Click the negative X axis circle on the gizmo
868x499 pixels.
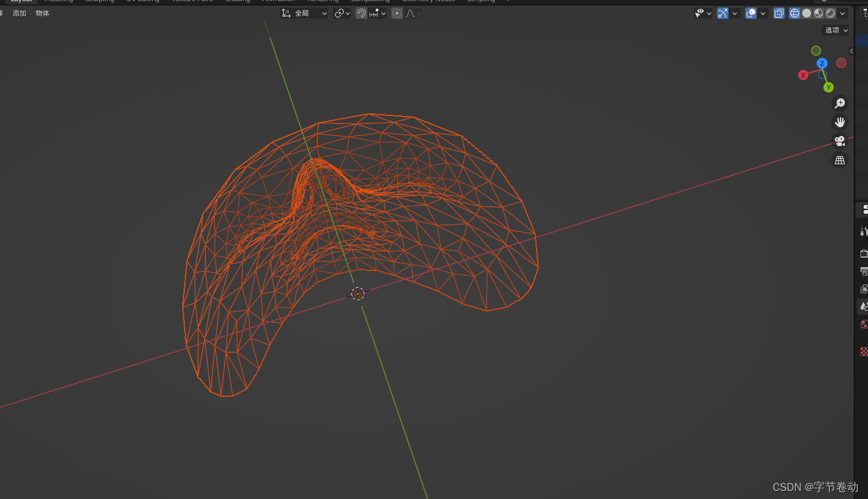coord(841,63)
